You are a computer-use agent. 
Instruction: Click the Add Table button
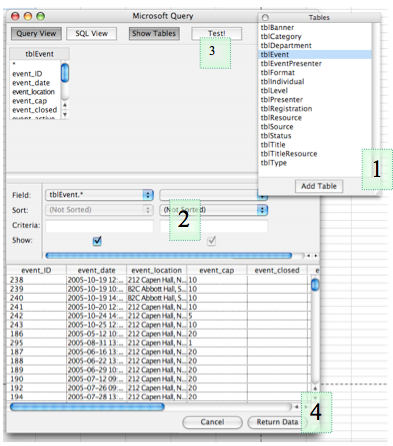[319, 186]
